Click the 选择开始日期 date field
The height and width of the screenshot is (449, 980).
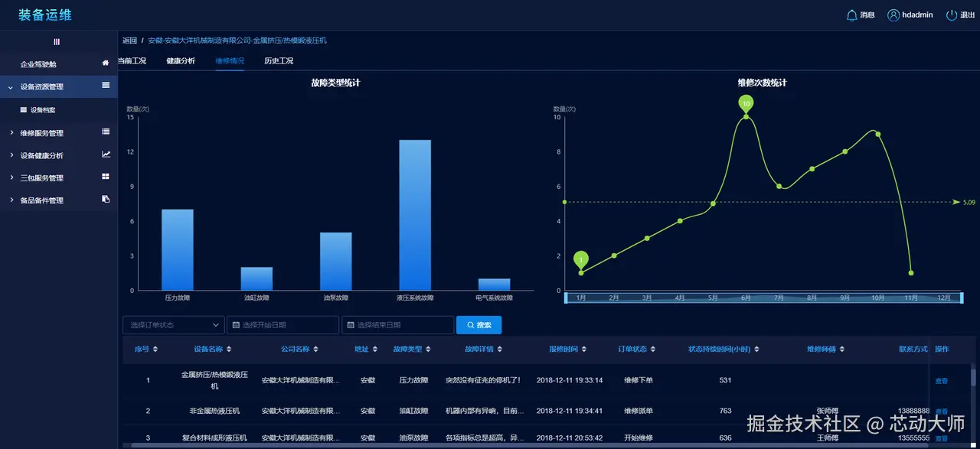[283, 325]
